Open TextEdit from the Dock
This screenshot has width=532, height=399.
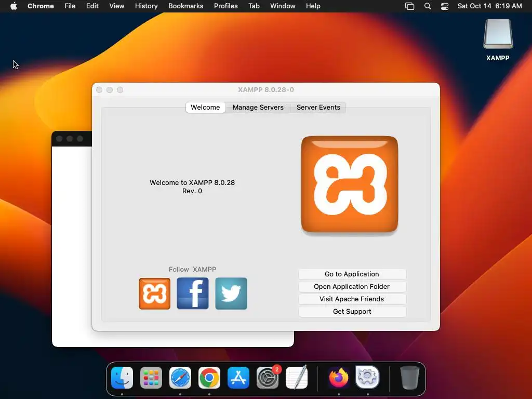pos(297,378)
